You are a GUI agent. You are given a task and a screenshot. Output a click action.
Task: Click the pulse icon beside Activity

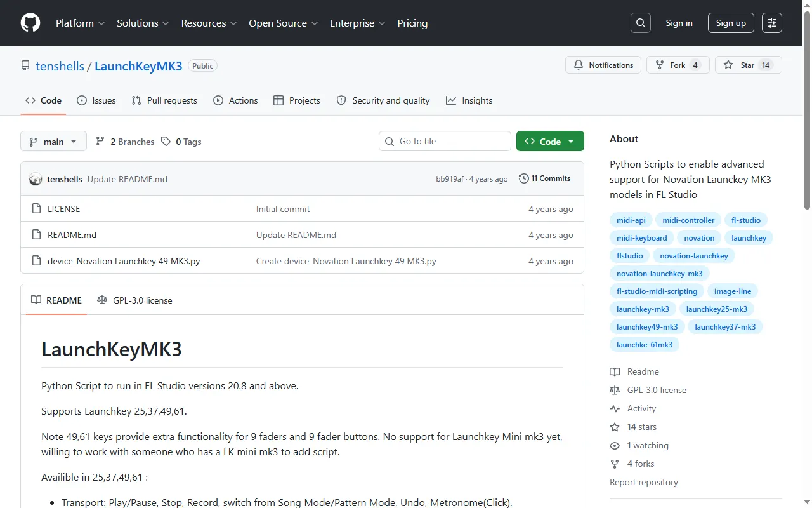pyautogui.click(x=615, y=409)
